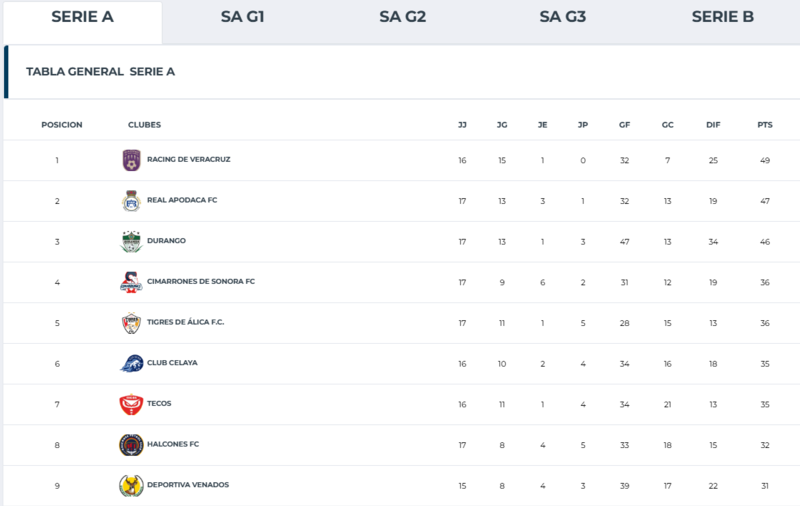
Task: Switch to the Serie B tab
Action: coord(722,17)
